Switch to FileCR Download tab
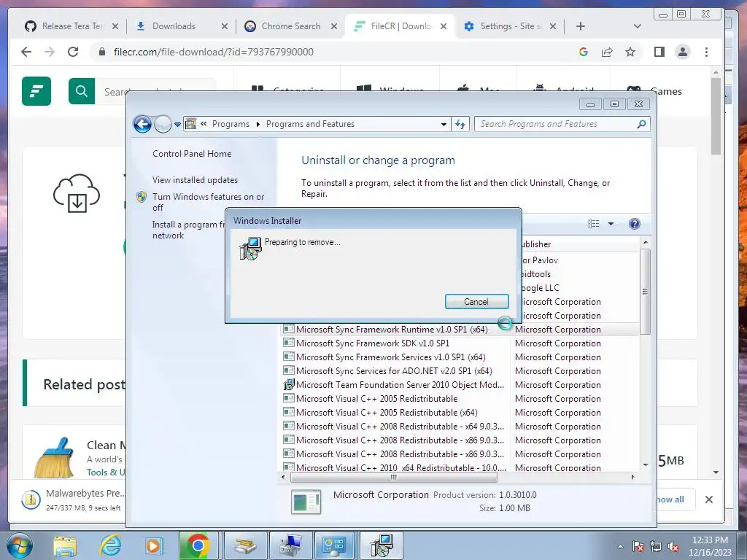Screen dimensions: 747x560 coord(400,26)
